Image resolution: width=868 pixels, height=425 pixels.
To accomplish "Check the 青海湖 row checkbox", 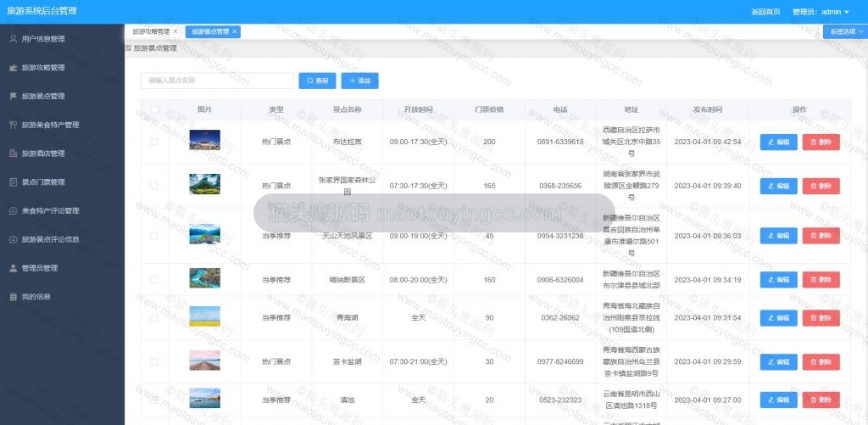I will (x=154, y=318).
